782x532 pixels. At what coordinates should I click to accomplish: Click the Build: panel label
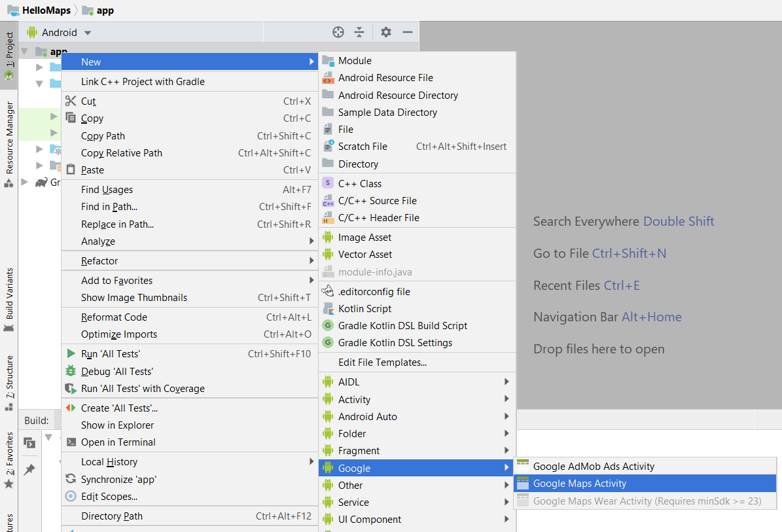tap(37, 420)
